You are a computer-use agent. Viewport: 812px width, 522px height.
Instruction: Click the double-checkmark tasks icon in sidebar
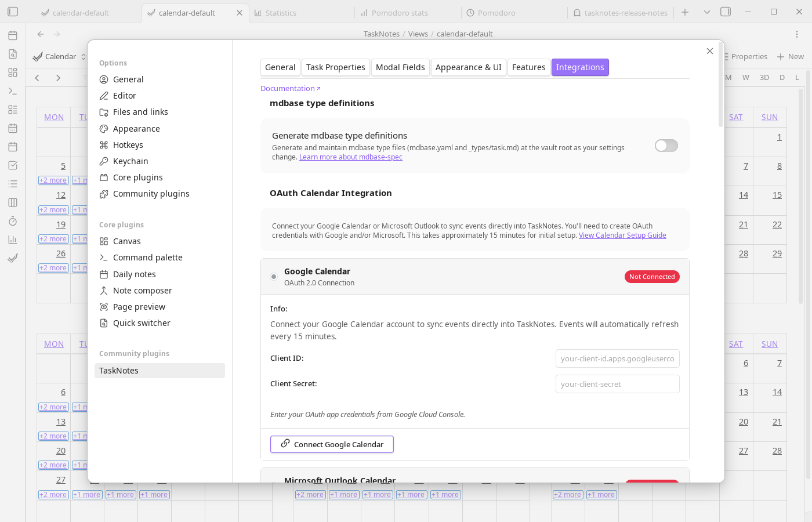12,258
